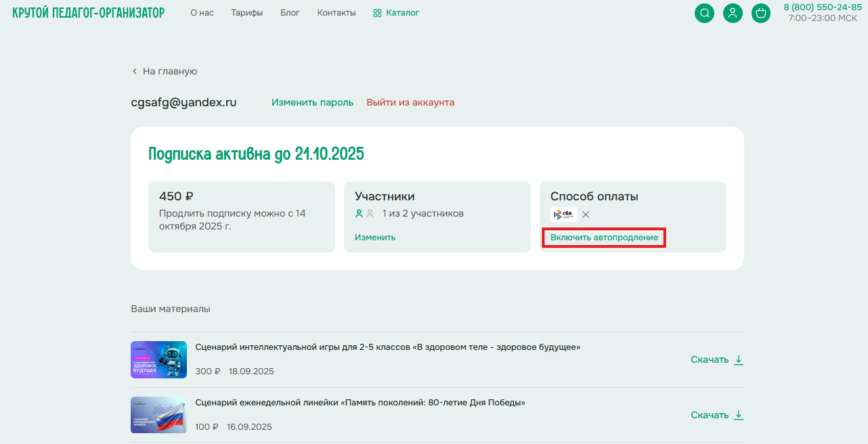Click the Каталог grid icon

[x=377, y=13]
